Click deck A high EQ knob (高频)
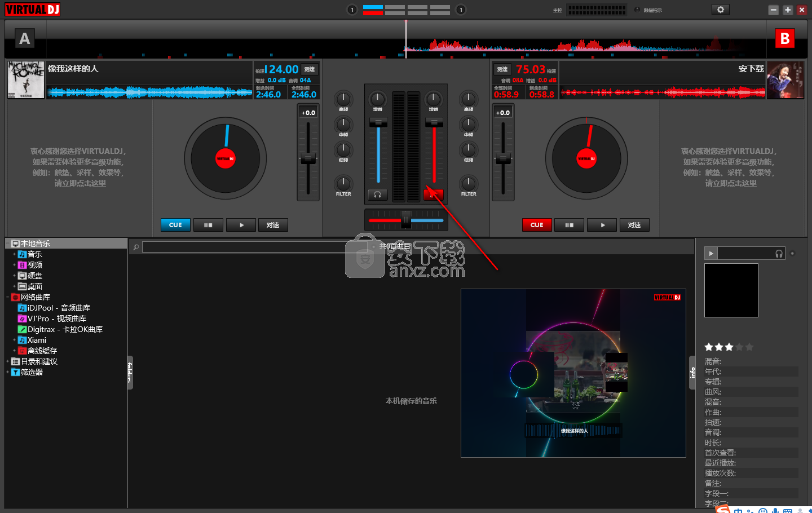Screen dimensions: 812x513 click(x=343, y=99)
